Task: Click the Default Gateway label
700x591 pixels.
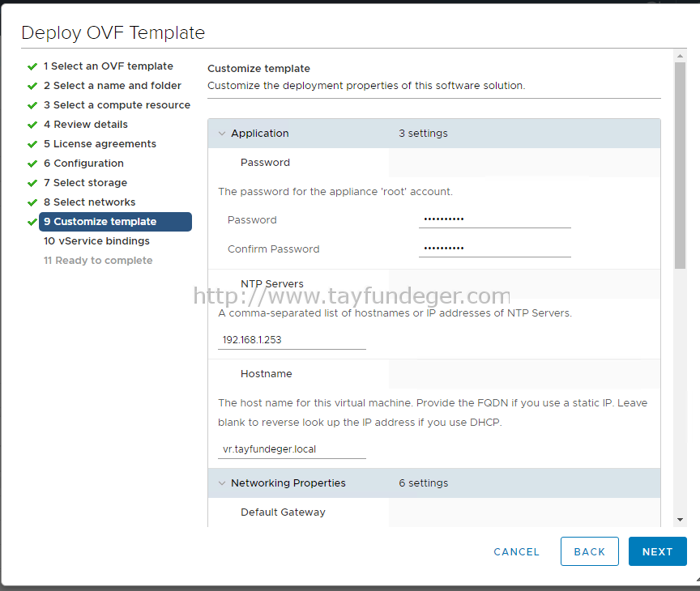Action: click(283, 512)
